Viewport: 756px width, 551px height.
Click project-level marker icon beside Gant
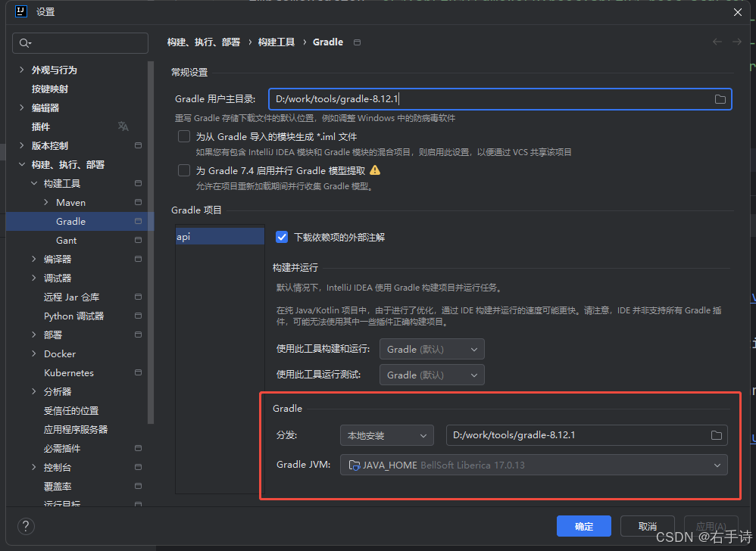pos(139,240)
